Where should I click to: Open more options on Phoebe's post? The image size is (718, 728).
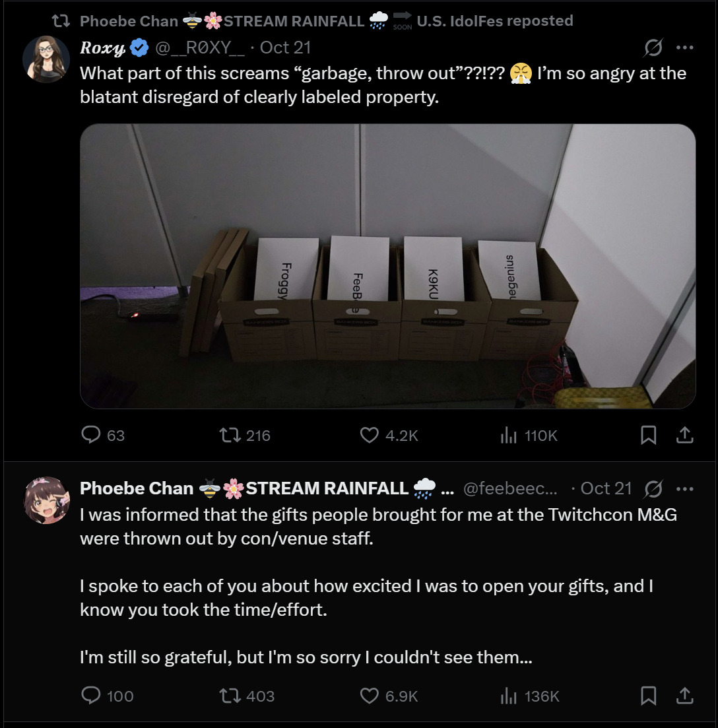(685, 488)
